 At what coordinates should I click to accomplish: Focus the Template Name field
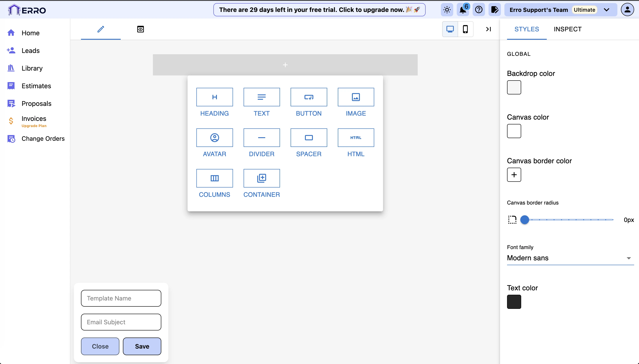click(121, 298)
